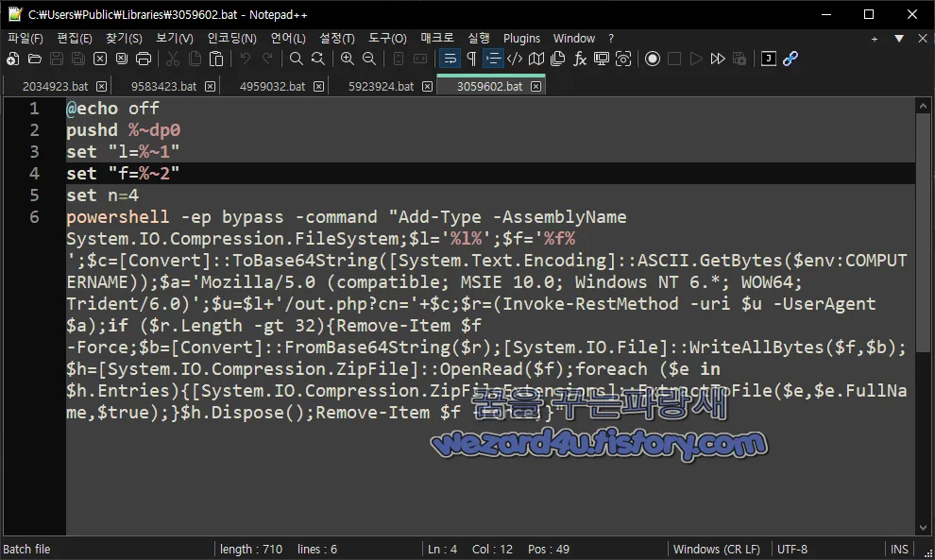Click the editor scrollbar down arrow
This screenshot has width=935, height=560.
pyautogui.click(x=923, y=528)
